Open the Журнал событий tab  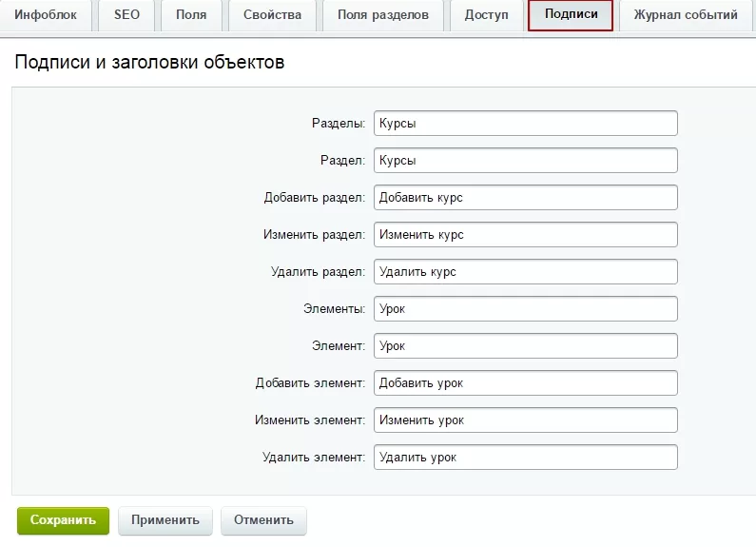[686, 15]
